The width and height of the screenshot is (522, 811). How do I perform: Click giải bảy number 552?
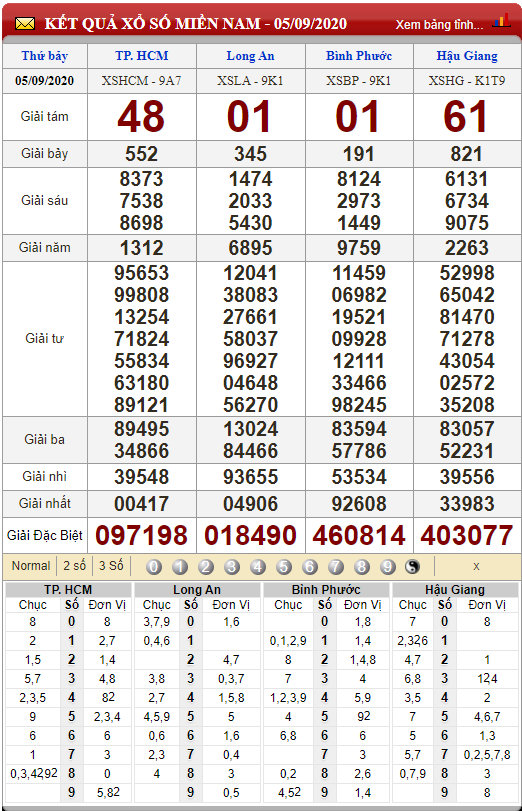pyautogui.click(x=141, y=154)
